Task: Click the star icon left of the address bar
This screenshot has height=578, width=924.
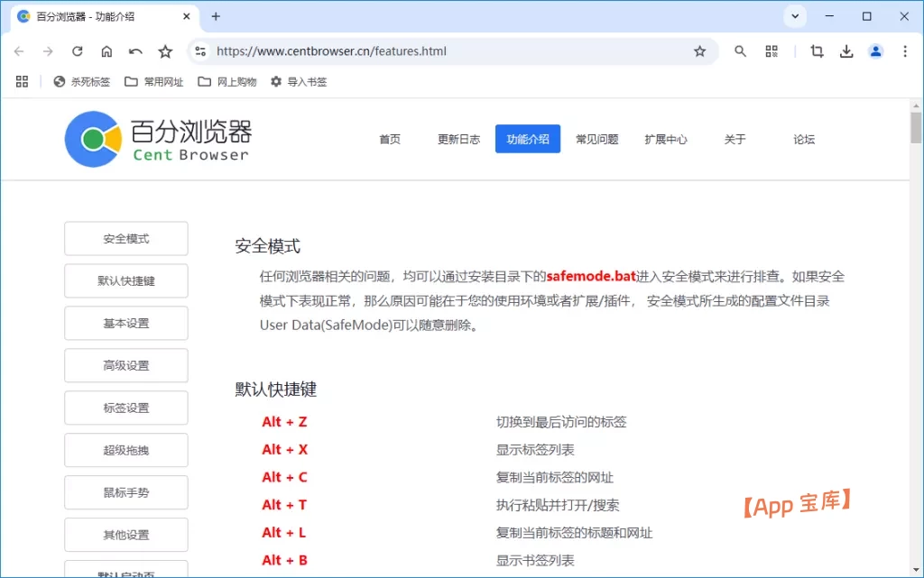Action: pyautogui.click(x=166, y=51)
